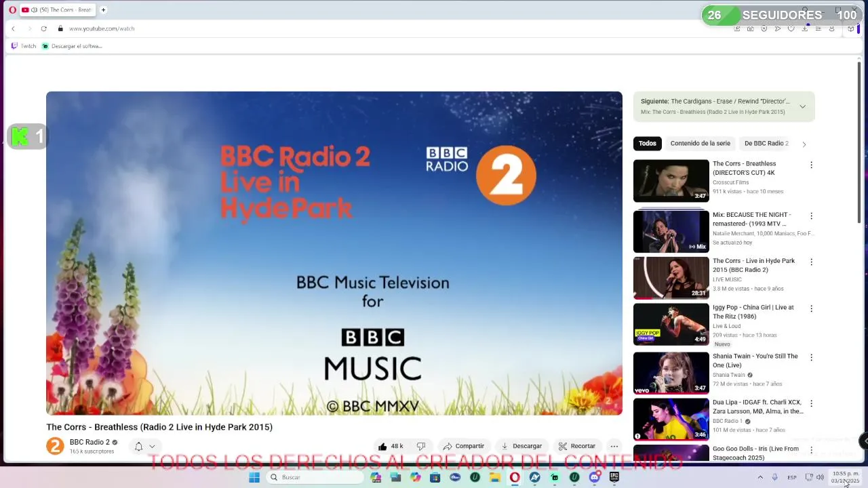The height and width of the screenshot is (488, 868).
Task: Click the Descargar download button
Action: click(x=521, y=446)
